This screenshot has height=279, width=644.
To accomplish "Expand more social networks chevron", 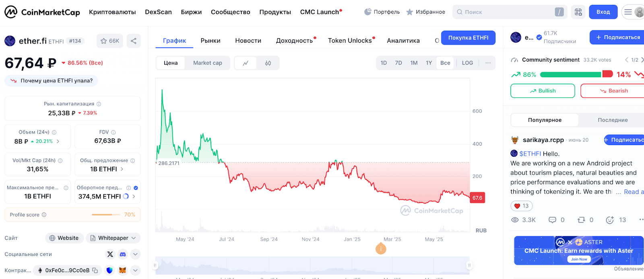I will 135,254.
